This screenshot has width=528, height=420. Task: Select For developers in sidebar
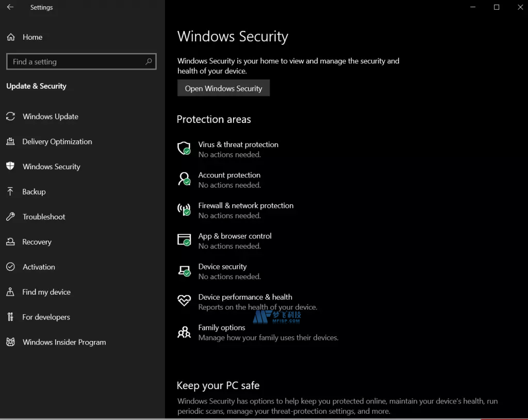46,317
